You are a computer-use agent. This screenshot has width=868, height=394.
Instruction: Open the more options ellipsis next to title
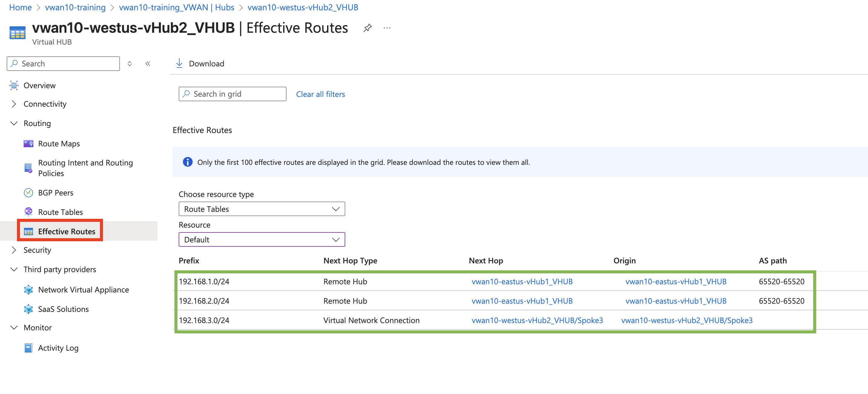point(387,28)
